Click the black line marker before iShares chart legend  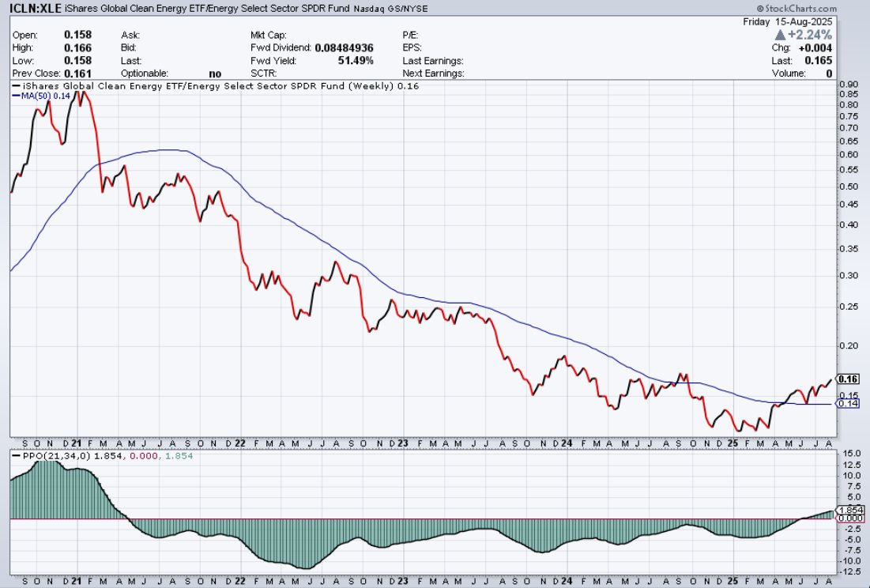pos(16,86)
